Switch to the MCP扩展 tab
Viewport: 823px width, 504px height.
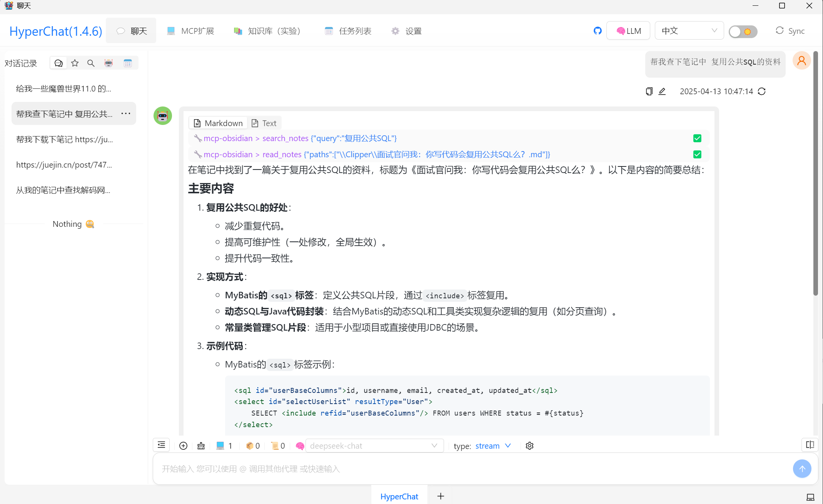pyautogui.click(x=190, y=31)
